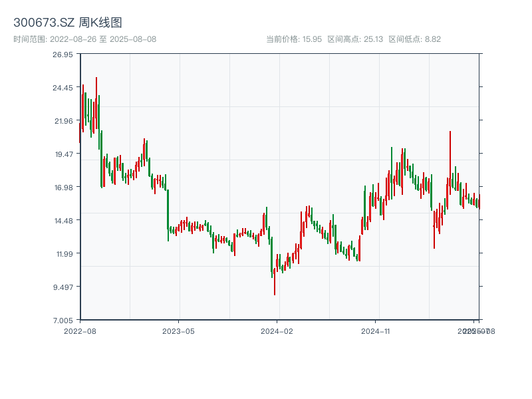Click the 2024-11 x-axis date label
The width and height of the screenshot is (532, 399).
coord(375,331)
